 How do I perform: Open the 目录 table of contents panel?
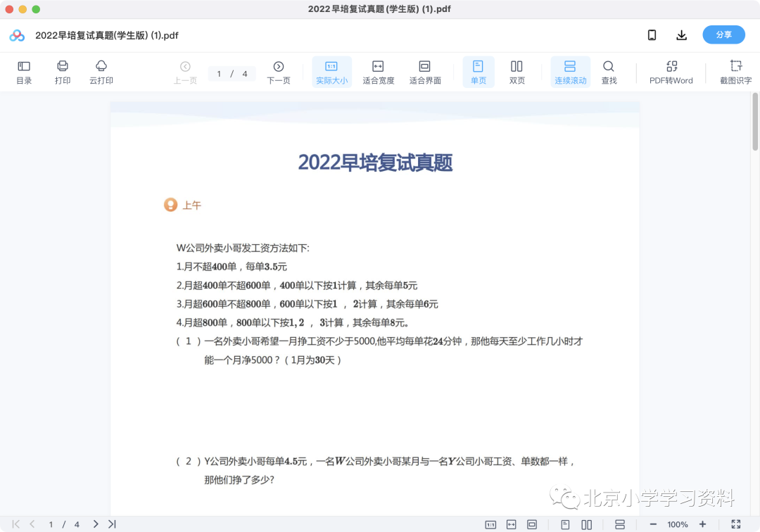(24, 72)
